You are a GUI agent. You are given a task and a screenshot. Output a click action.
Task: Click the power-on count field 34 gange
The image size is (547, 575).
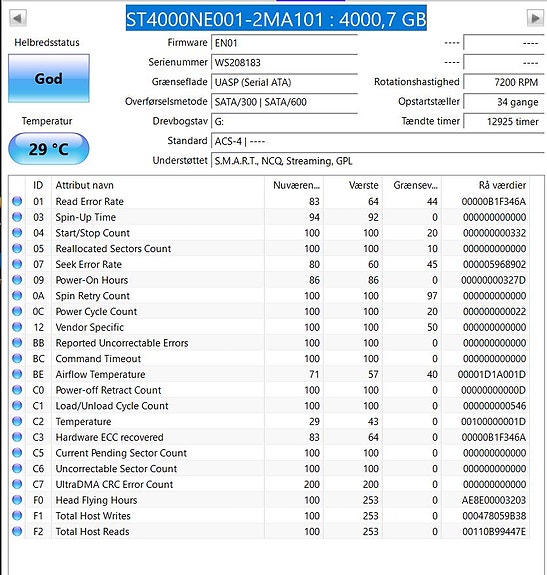tap(504, 102)
